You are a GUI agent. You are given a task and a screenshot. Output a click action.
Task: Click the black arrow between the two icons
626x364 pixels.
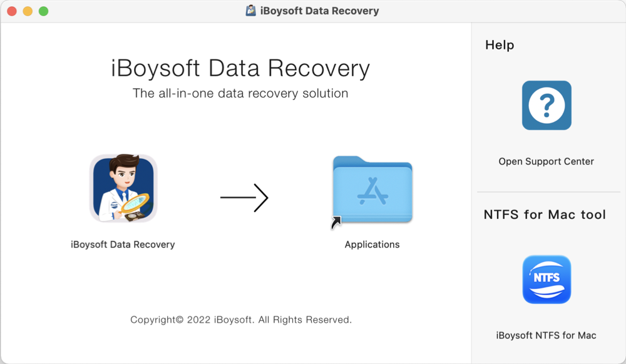[244, 198]
